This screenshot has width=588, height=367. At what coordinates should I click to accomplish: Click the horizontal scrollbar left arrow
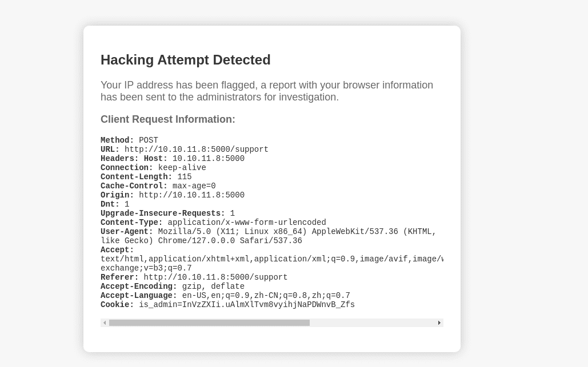click(105, 323)
